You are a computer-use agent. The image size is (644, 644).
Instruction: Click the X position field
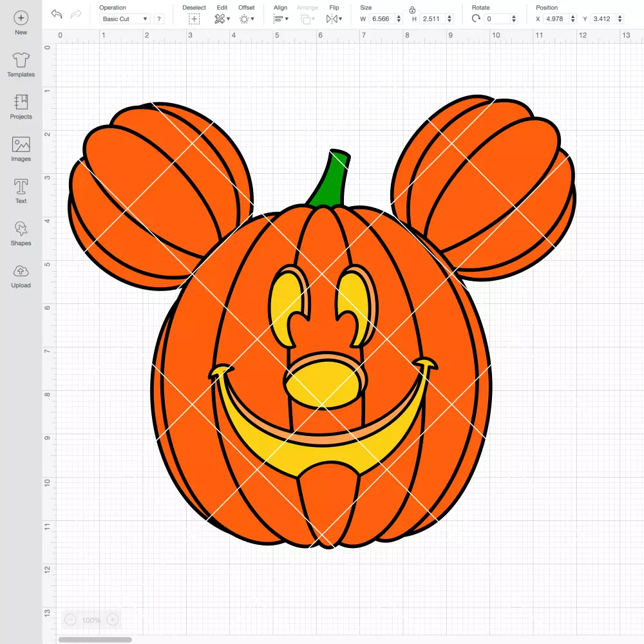point(556,19)
